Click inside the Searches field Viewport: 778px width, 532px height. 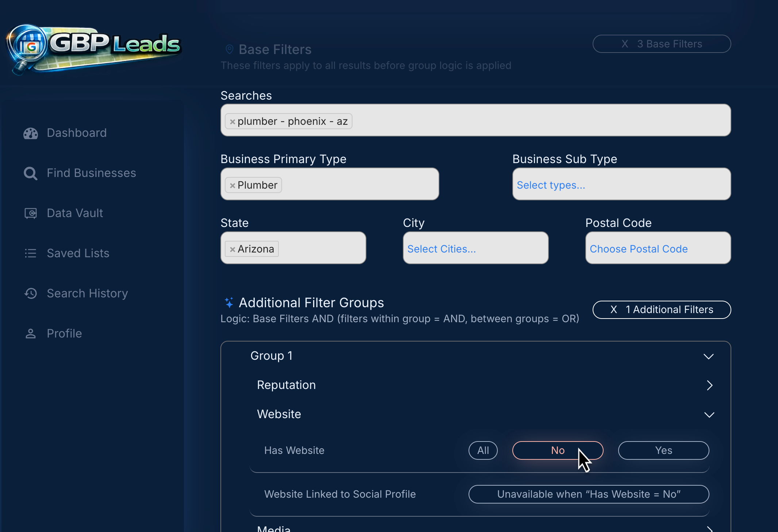[x=475, y=120]
